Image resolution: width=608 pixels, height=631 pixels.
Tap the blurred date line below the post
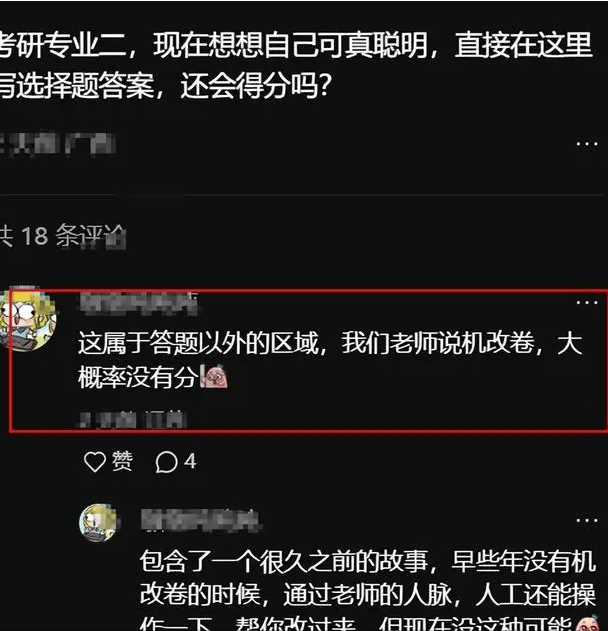(x=58, y=144)
